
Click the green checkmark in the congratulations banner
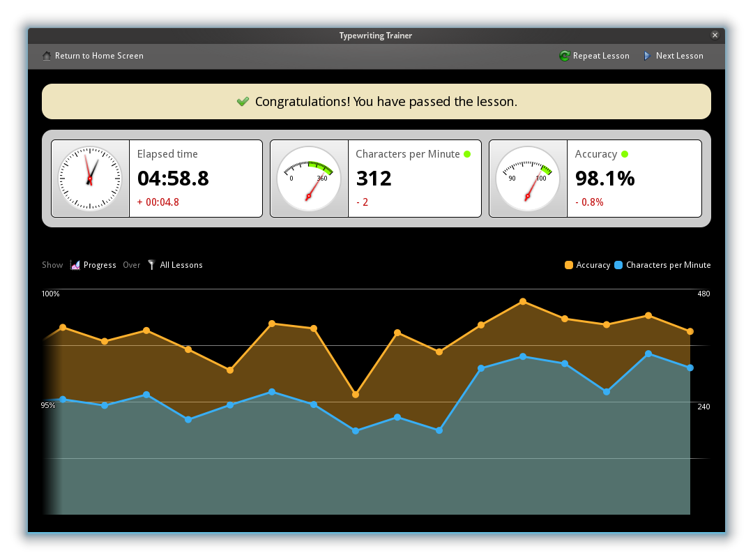point(243,101)
